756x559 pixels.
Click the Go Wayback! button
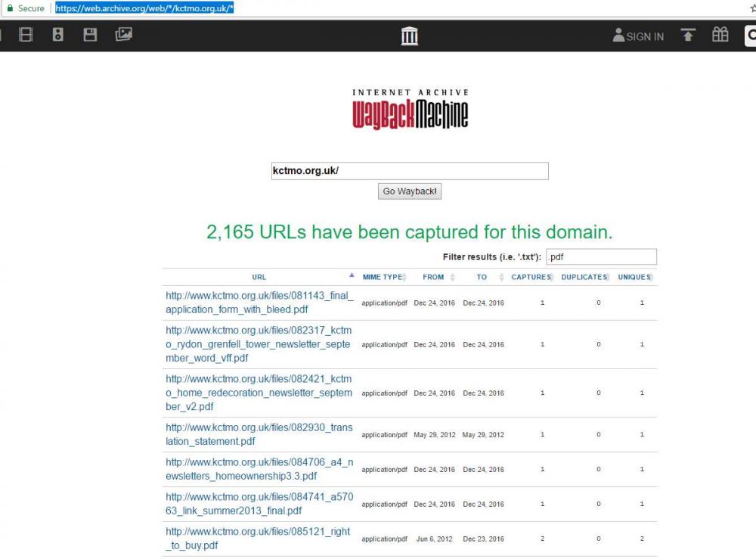(x=409, y=191)
